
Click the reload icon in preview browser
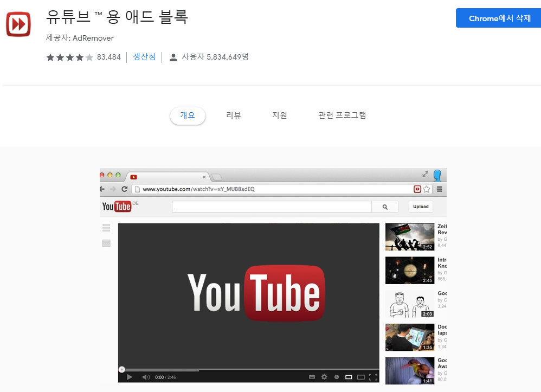pyautogui.click(x=125, y=189)
